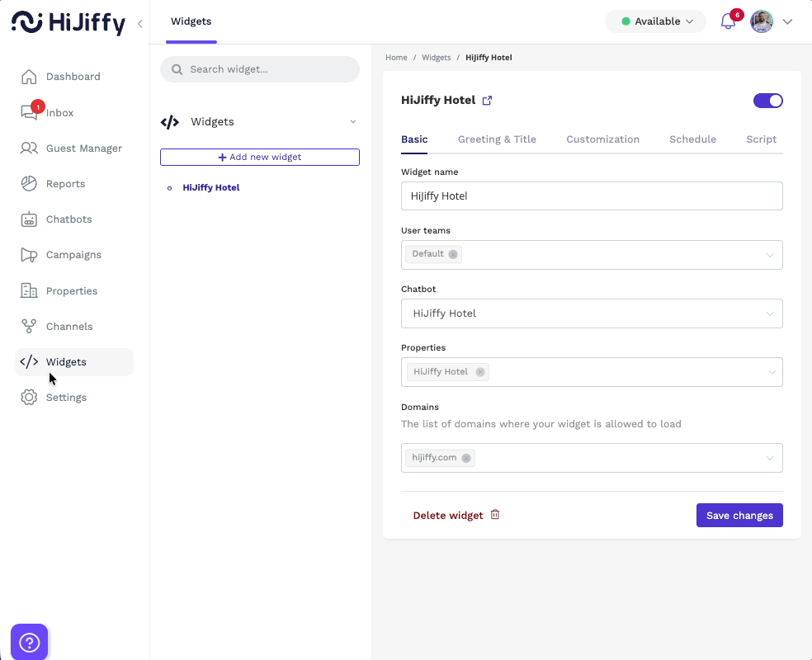
Task: Click the trash icon beside Delete widget
Action: (495, 515)
